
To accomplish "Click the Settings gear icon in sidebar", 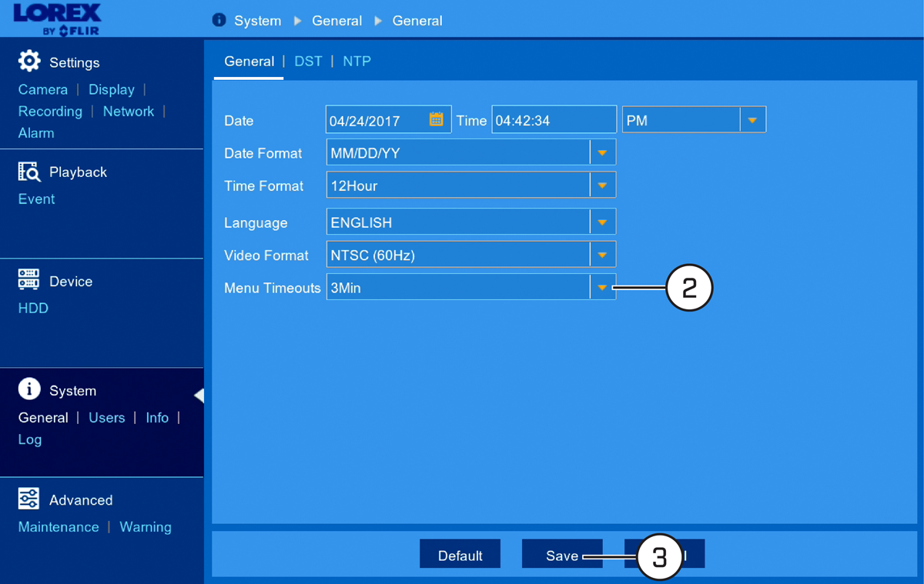I will pos(29,61).
